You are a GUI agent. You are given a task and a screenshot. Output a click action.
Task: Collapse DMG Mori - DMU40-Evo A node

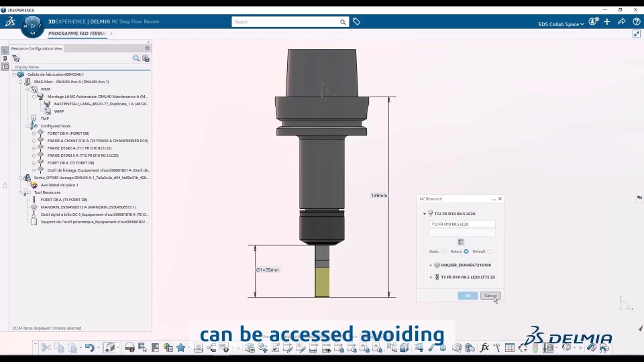pyautogui.click(x=21, y=82)
